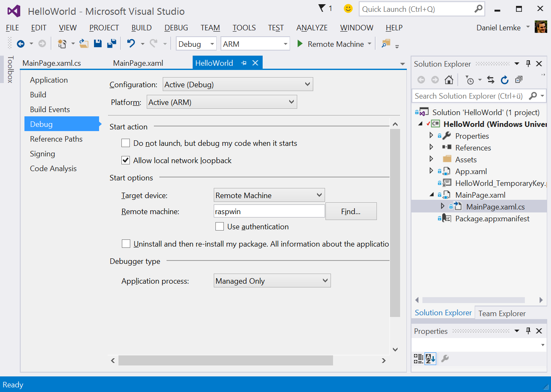Open the Target device dropdown
The width and height of the screenshot is (551, 392).
[269, 195]
